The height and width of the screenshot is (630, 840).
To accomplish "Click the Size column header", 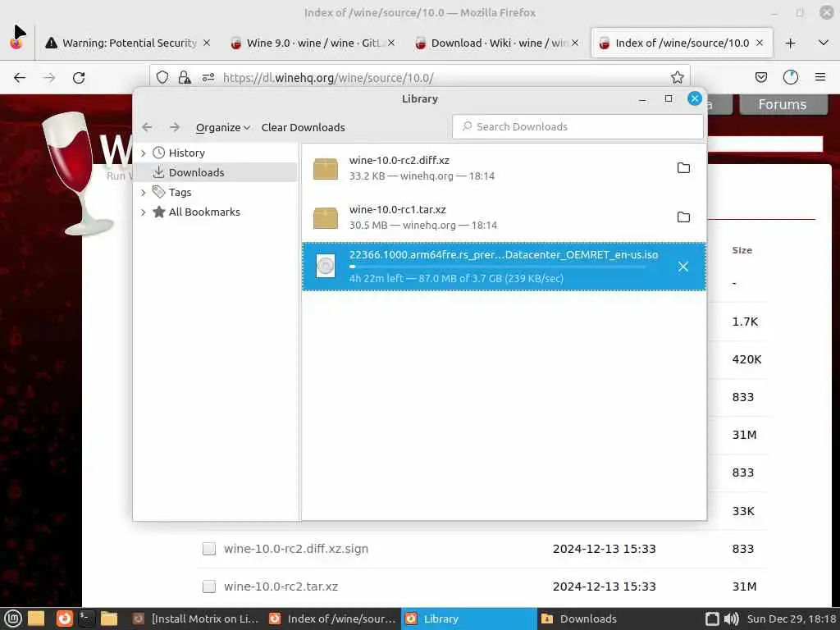I will click(x=742, y=250).
